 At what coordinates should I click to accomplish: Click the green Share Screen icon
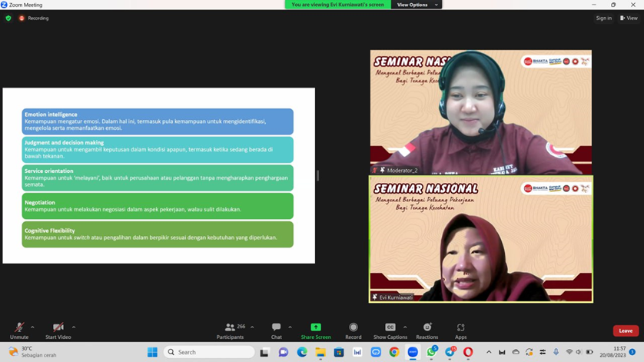[x=316, y=327]
